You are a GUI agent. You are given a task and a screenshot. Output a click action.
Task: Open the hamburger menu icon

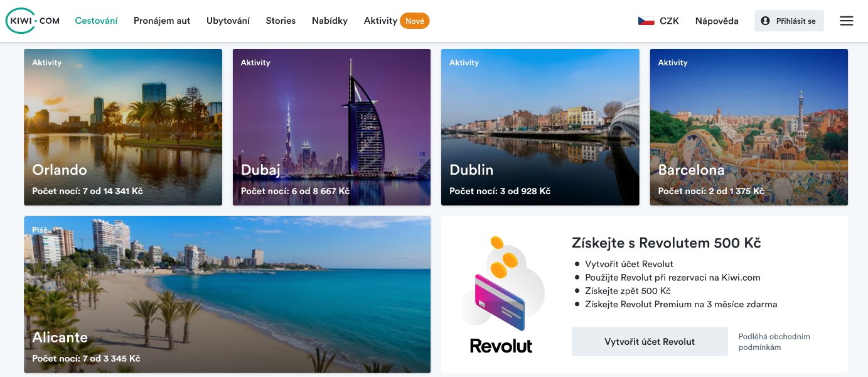coord(846,21)
